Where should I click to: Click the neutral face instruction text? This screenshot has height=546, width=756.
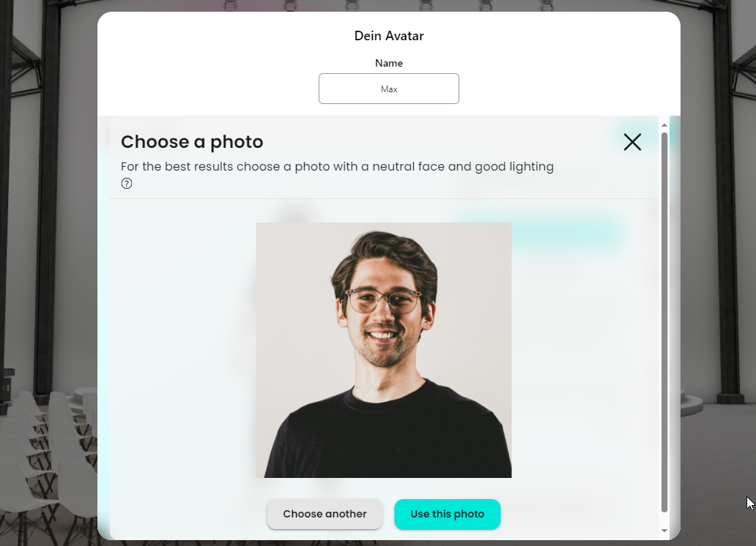click(337, 167)
